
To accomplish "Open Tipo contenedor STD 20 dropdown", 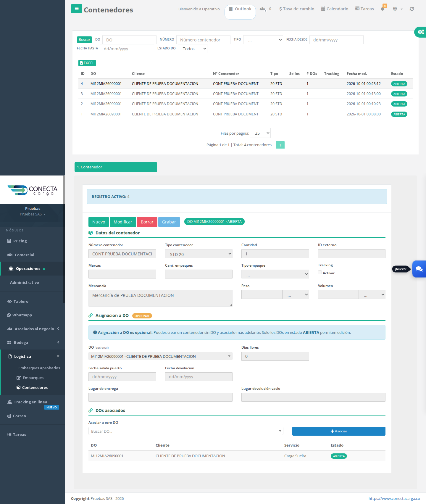I will (x=199, y=254).
